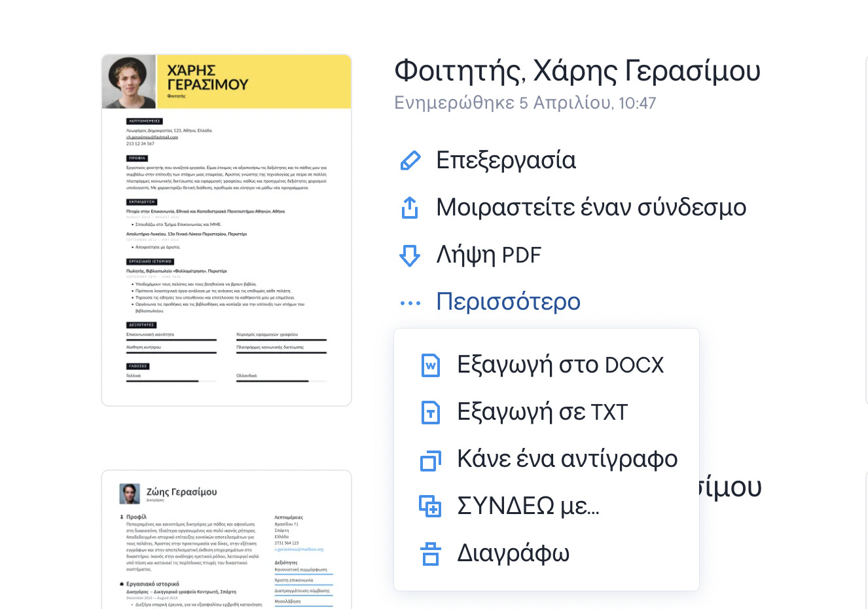Choose Εξαγωγή σε TXT option

tap(542, 413)
